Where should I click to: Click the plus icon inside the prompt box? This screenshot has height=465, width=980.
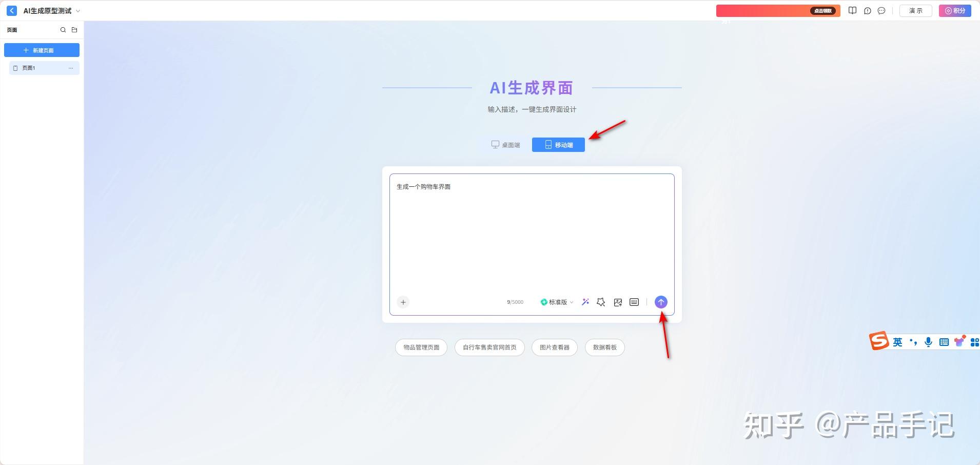[x=403, y=302]
